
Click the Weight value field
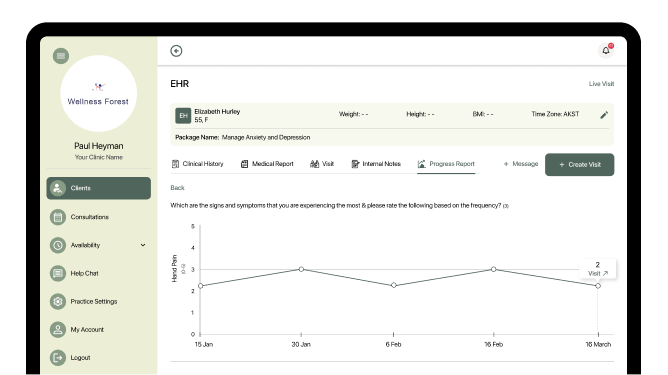[x=354, y=114]
